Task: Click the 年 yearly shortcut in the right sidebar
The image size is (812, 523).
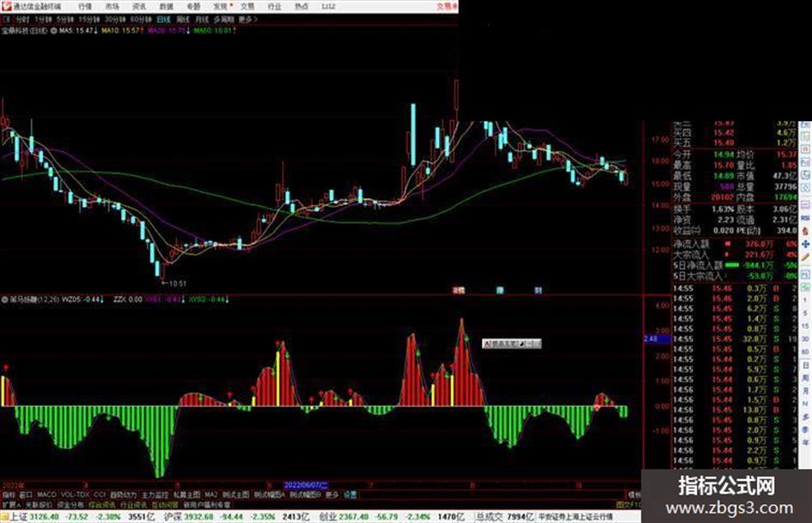Action: pos(805,443)
